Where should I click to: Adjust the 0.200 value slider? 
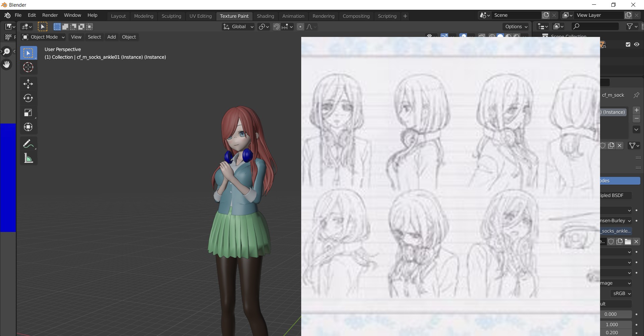tap(616, 333)
